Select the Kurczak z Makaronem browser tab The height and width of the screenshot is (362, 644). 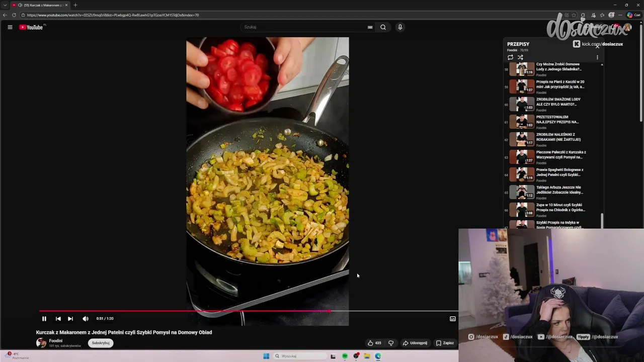[x=40, y=5]
